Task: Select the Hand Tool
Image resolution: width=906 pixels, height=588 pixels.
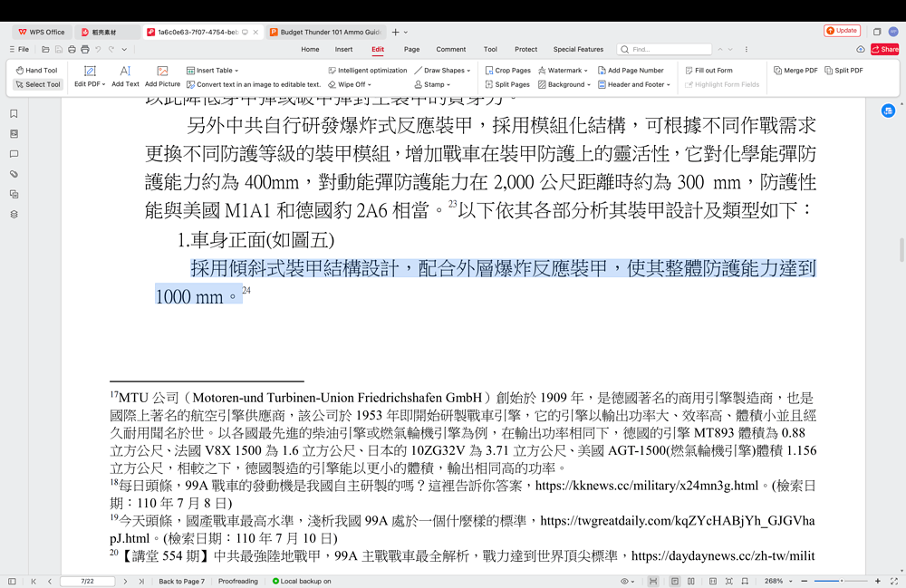Action: tap(36, 70)
